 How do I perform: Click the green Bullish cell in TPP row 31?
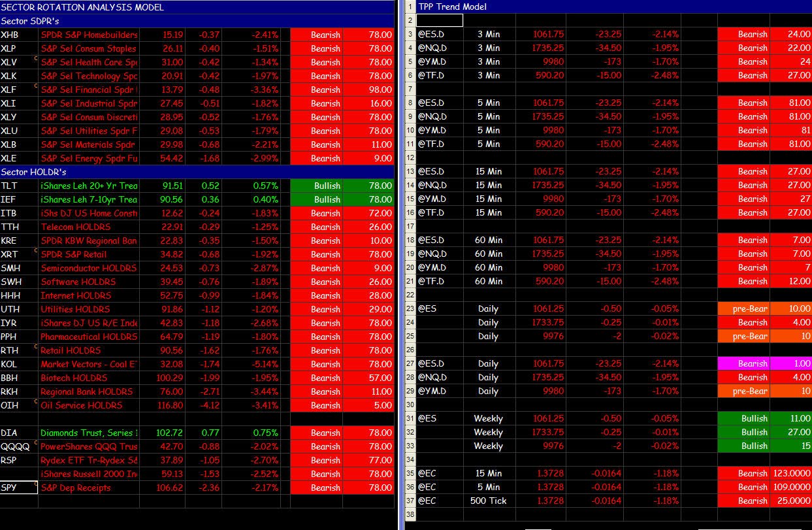tap(743, 418)
